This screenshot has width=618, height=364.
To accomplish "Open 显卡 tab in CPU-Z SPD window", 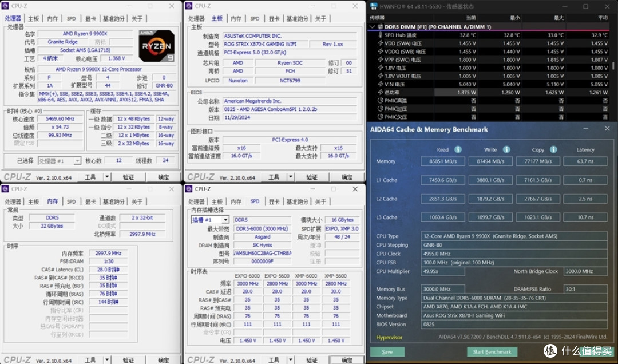I will (x=274, y=201).
